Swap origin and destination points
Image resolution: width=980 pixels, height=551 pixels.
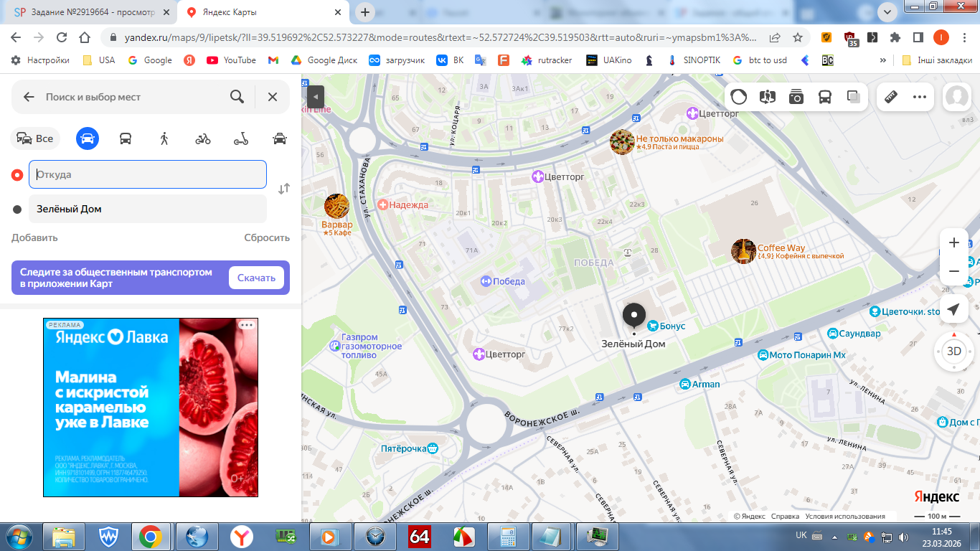point(284,189)
